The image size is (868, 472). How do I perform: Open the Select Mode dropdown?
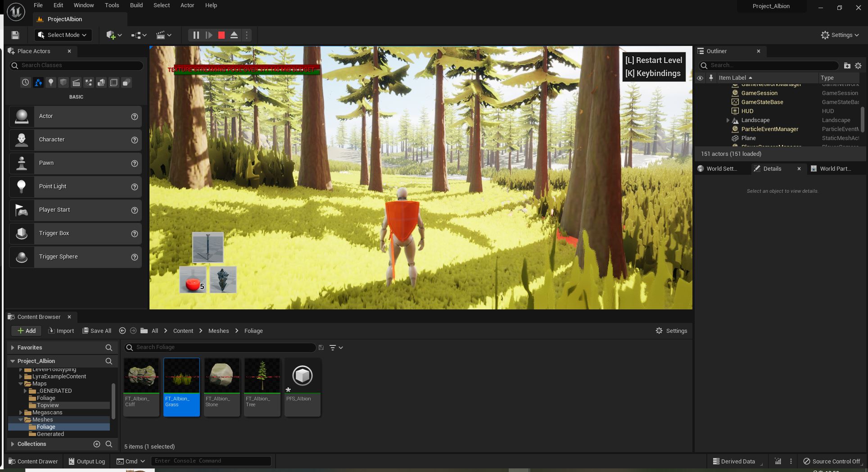point(63,35)
